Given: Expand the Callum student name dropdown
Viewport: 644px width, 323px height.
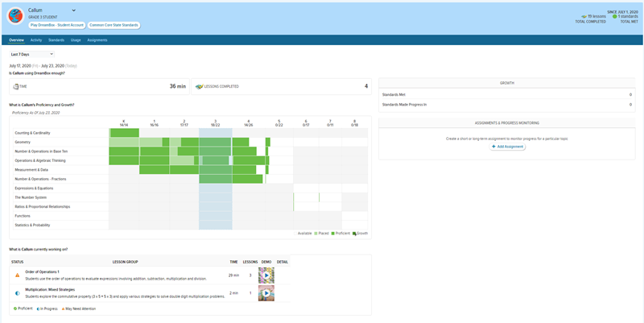Looking at the screenshot, I should tap(74, 10).
